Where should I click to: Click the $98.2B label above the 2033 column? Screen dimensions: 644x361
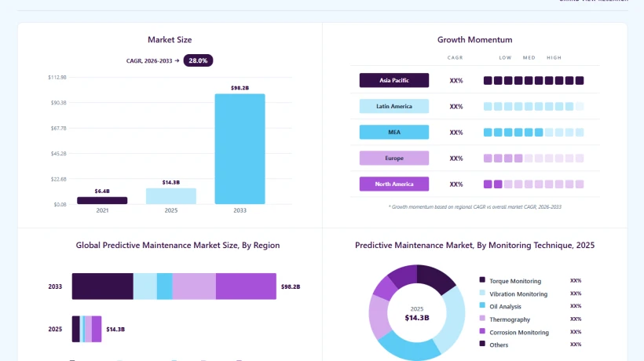coord(240,88)
